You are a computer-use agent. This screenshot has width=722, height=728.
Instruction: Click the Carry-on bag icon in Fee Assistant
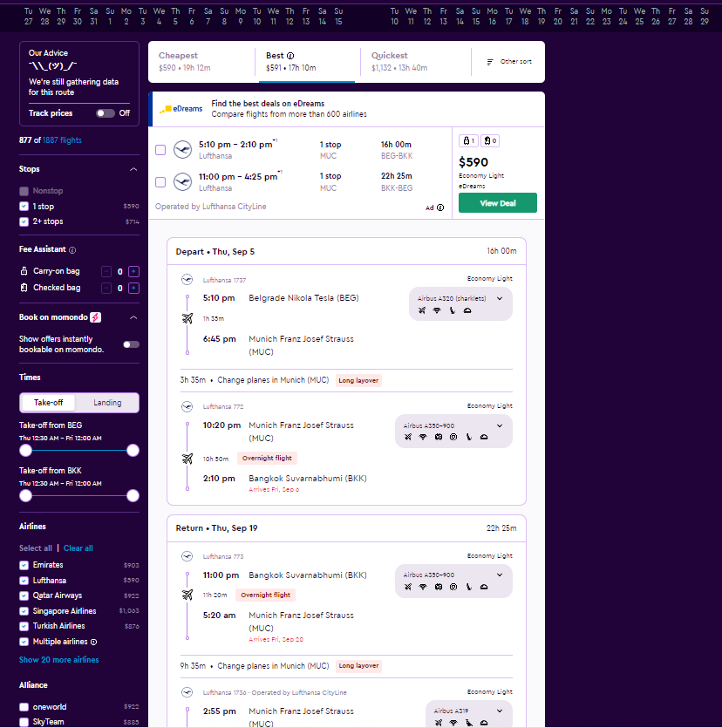coord(24,270)
